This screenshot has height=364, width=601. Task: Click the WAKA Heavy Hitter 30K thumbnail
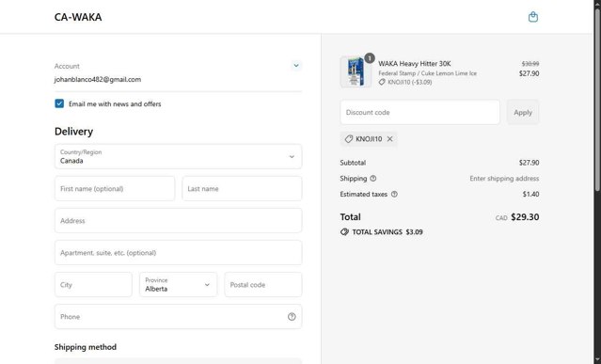point(356,72)
